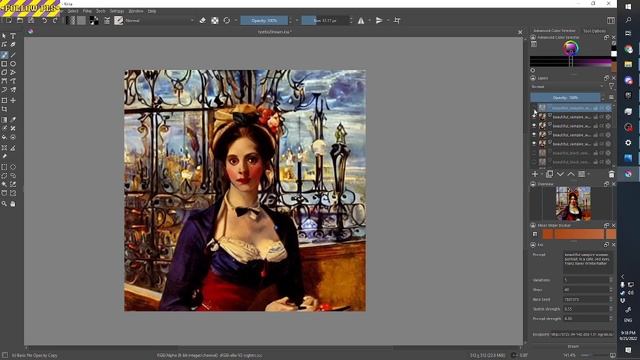
Task: Click the Redo arrow in toolbar
Action: tap(55, 20)
